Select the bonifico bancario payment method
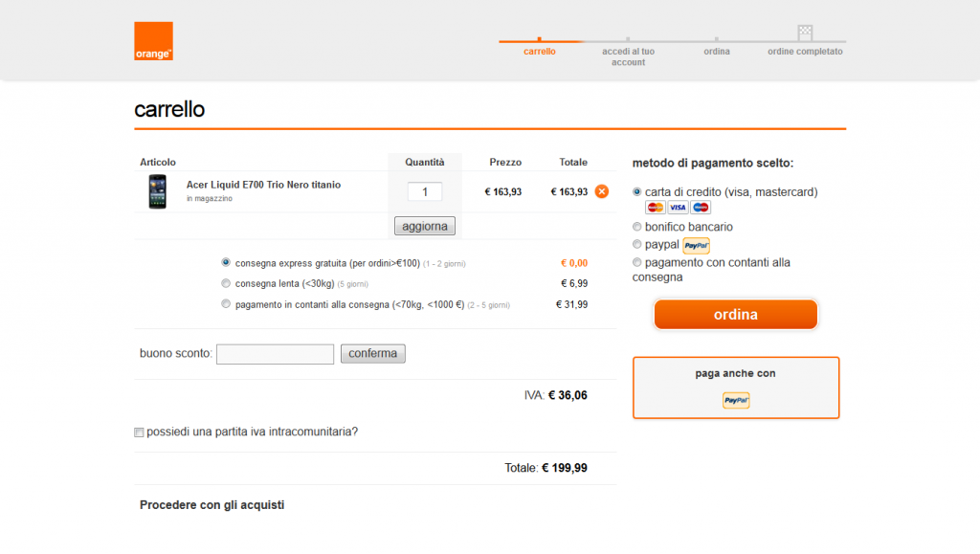Screen dimensions: 980x554 pos(637,227)
